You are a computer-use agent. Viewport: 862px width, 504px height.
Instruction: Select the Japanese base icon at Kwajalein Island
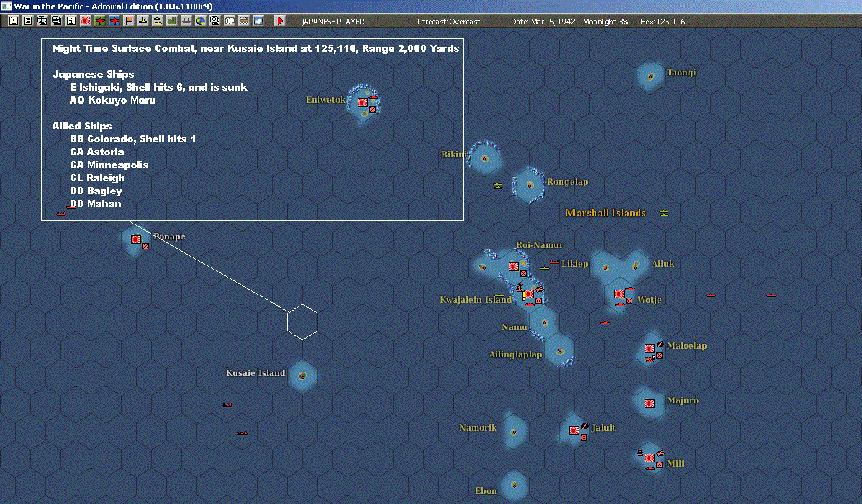[529, 294]
